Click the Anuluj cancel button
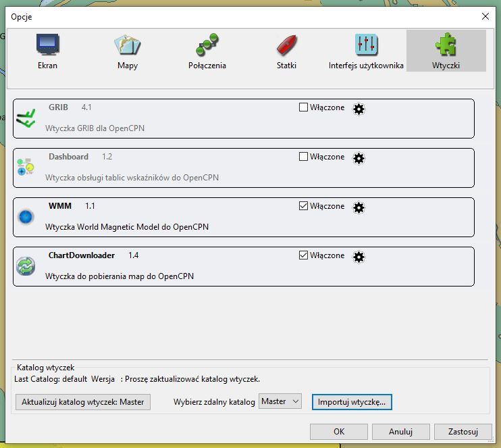The image size is (501, 448). (400, 432)
